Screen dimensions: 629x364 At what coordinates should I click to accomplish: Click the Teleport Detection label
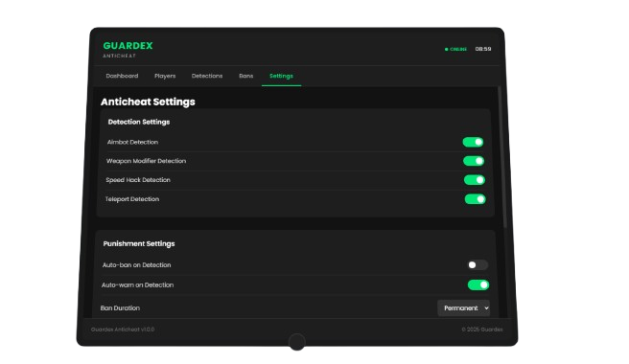tap(132, 199)
